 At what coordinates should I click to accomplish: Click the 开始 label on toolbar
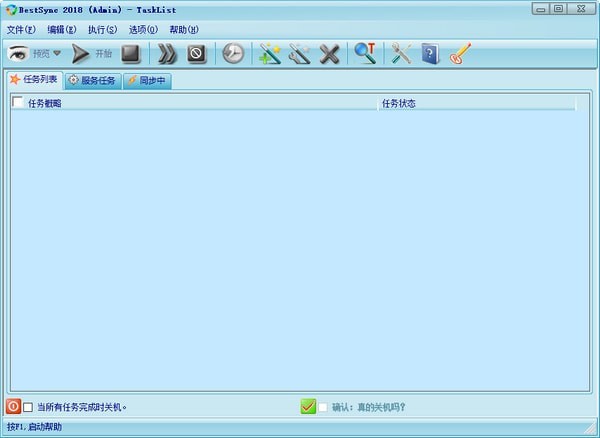(103, 54)
